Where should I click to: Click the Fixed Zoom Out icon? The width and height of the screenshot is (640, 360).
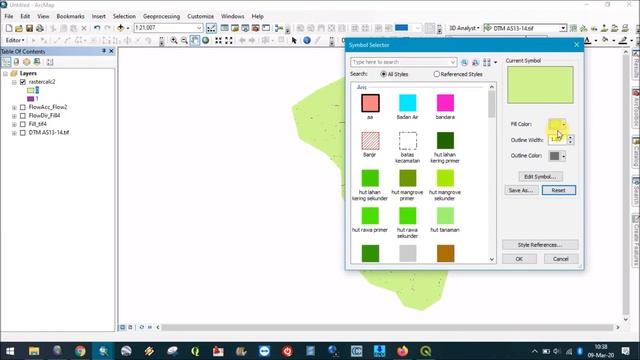(x=229, y=40)
